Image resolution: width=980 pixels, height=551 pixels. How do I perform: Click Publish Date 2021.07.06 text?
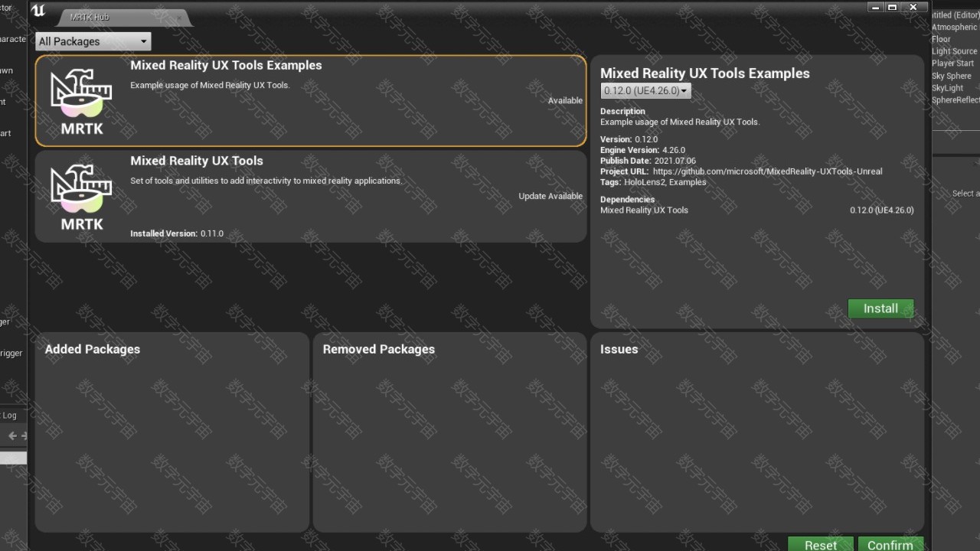(x=648, y=161)
